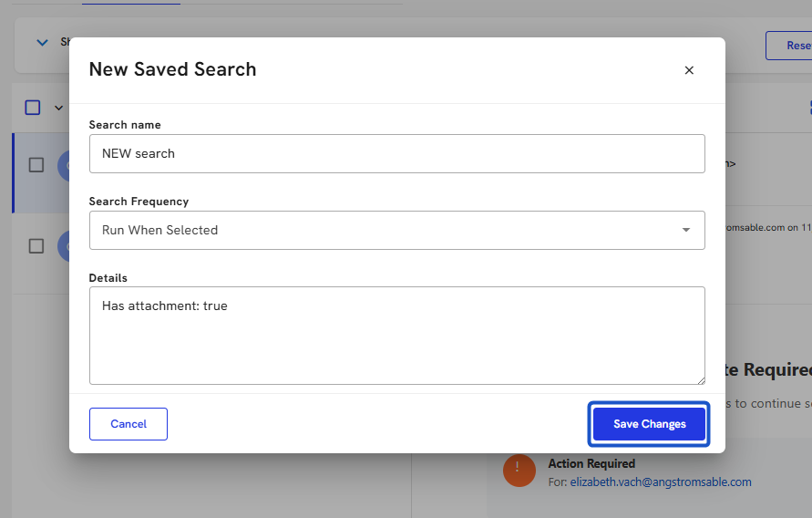
Task: Click the Cancel button
Action: click(x=128, y=424)
